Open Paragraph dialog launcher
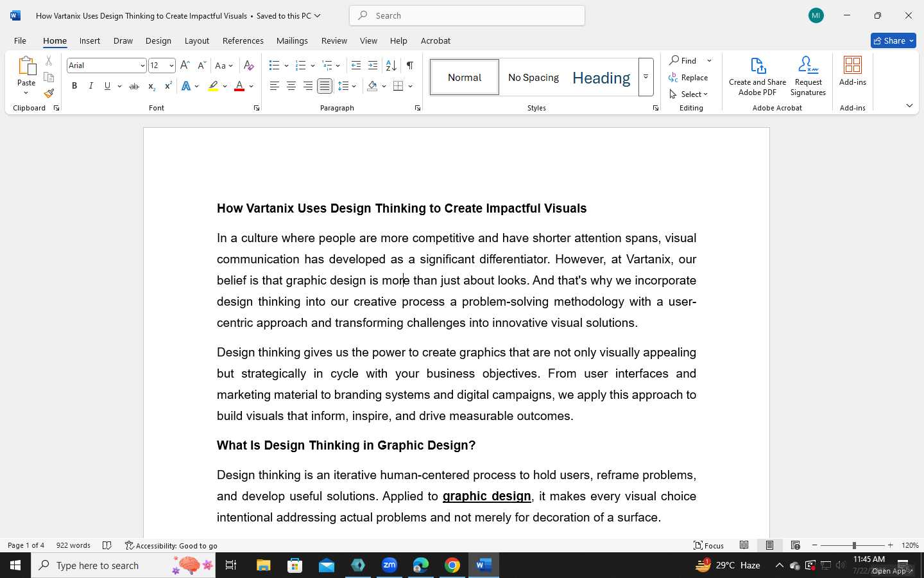Image resolution: width=924 pixels, height=578 pixels. [418, 108]
